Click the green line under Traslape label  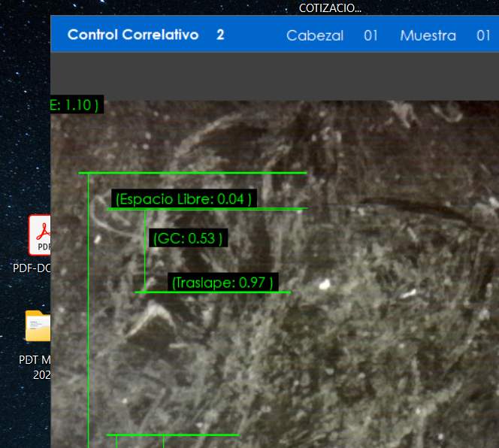click(x=225, y=292)
